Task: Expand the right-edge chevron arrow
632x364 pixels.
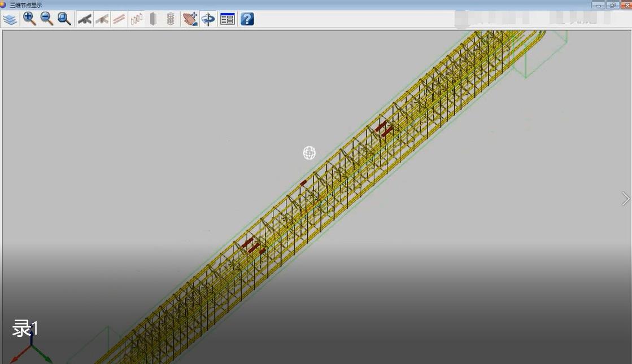Action: point(625,199)
